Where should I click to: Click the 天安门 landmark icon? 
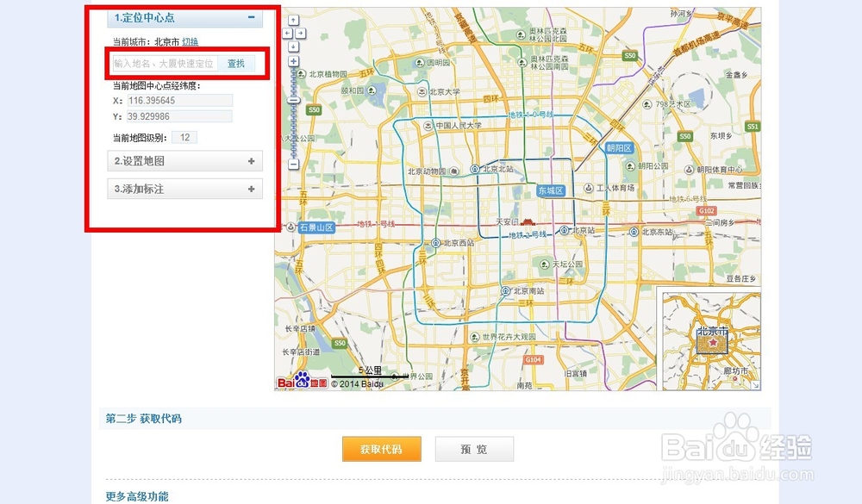(528, 221)
